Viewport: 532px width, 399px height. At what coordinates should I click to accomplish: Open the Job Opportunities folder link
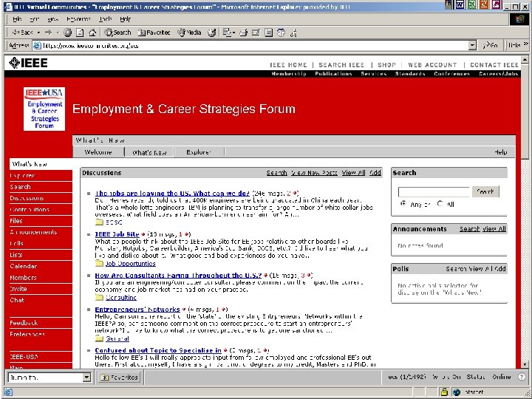(131, 264)
